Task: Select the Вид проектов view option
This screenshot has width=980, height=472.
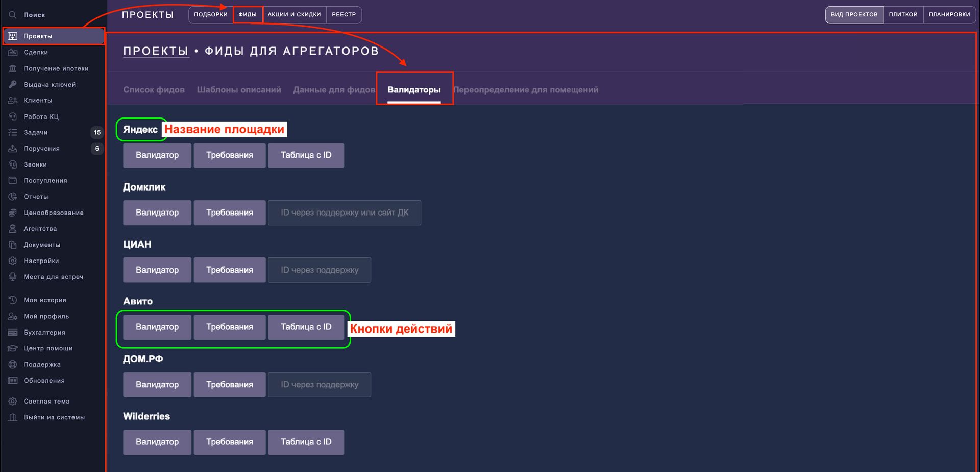Action: click(854, 15)
